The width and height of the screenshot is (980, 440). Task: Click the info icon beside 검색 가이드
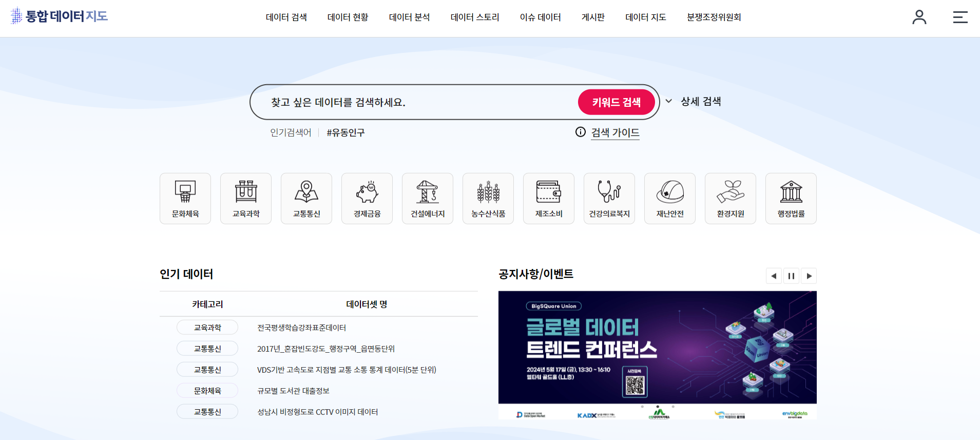pos(581,132)
